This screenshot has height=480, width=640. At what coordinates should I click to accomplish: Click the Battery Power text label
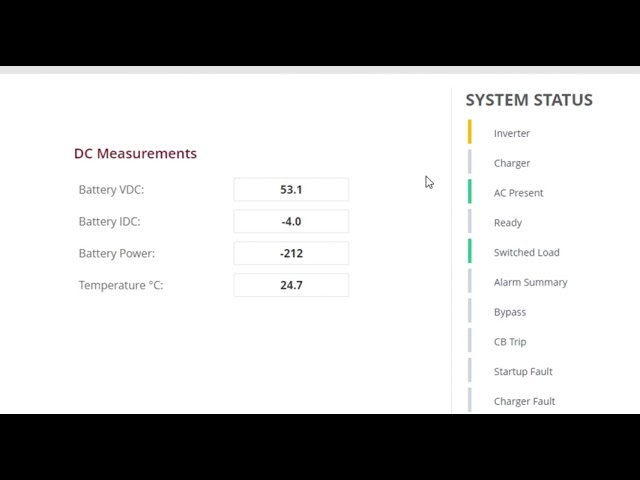click(x=116, y=254)
